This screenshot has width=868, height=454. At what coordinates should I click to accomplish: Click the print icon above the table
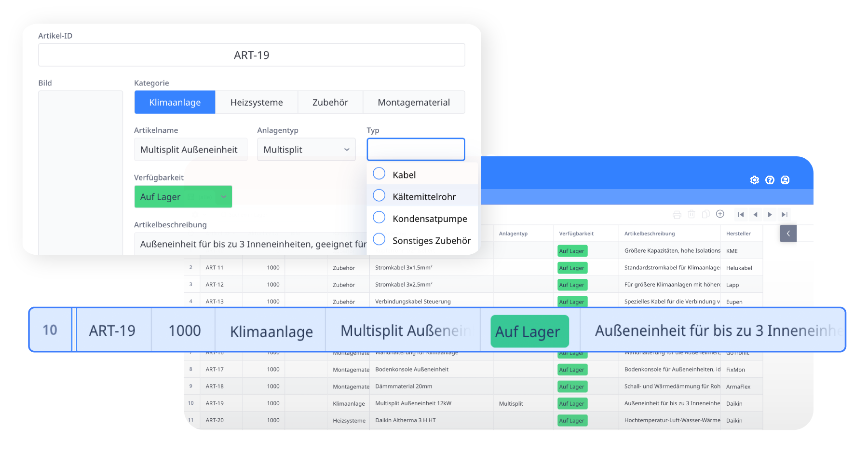coord(678,214)
